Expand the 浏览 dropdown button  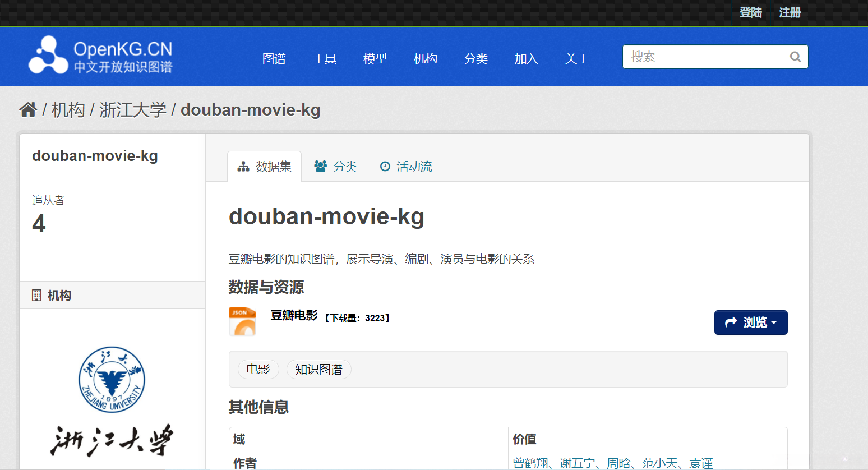click(751, 322)
